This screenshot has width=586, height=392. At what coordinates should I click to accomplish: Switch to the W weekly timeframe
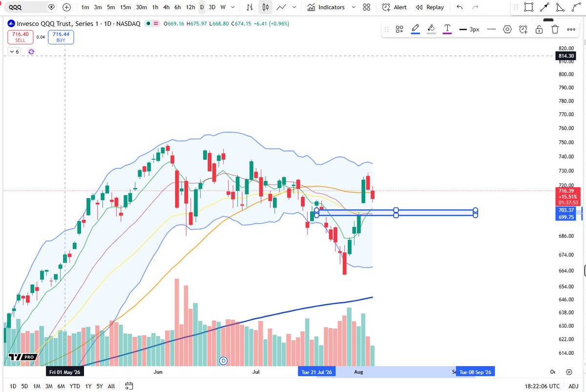pyautogui.click(x=223, y=7)
